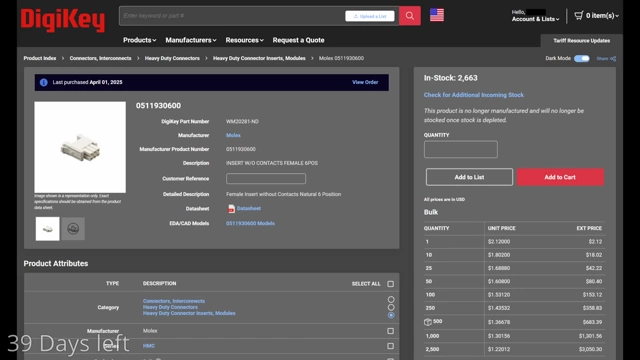640x360 pixels.
Task: Open the PDF datasheet icon
Action: (231, 209)
